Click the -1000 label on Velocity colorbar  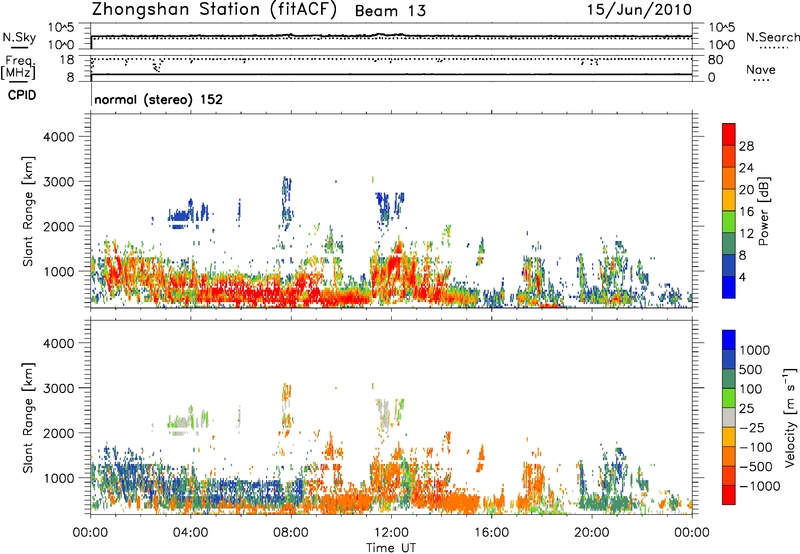pos(759,486)
